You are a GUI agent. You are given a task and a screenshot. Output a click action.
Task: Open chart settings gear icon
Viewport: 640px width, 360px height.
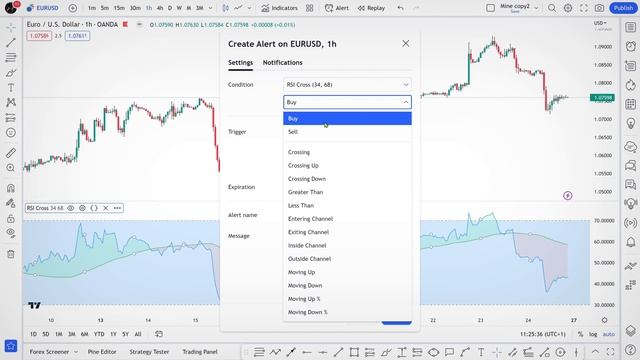(568, 8)
